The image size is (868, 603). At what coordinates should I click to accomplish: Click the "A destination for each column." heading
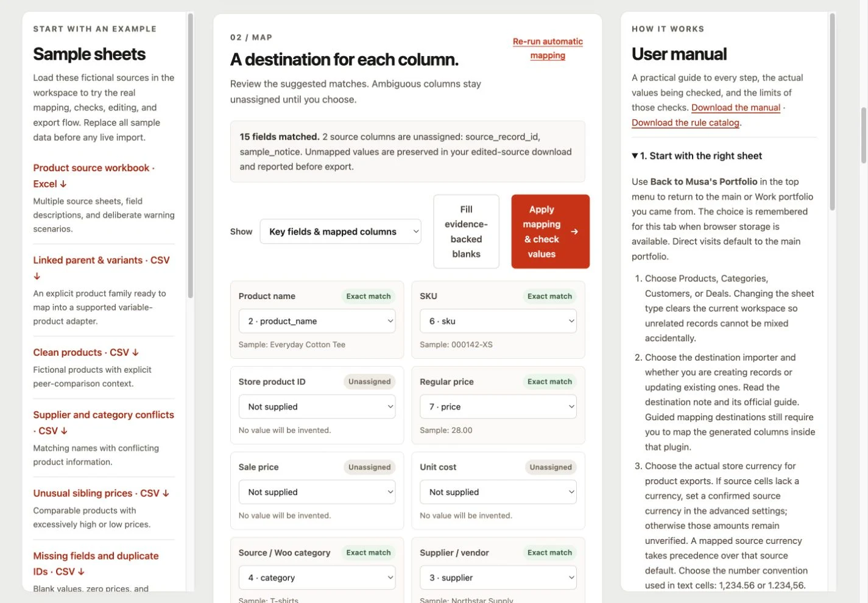click(x=344, y=60)
